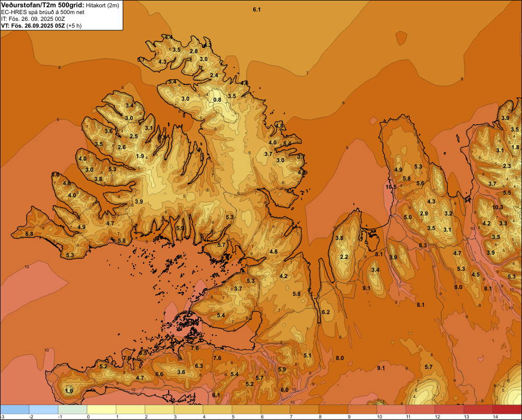Click the temperature value 5.6 on the map
Image resolution: width=522 pixels, height=420 pixels.
click(x=420, y=183)
